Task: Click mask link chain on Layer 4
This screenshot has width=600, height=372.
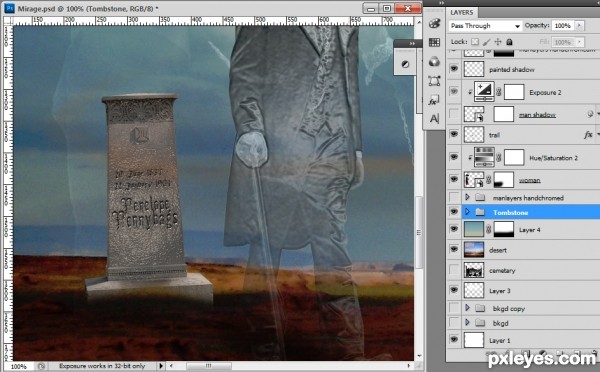Action: coord(488,229)
